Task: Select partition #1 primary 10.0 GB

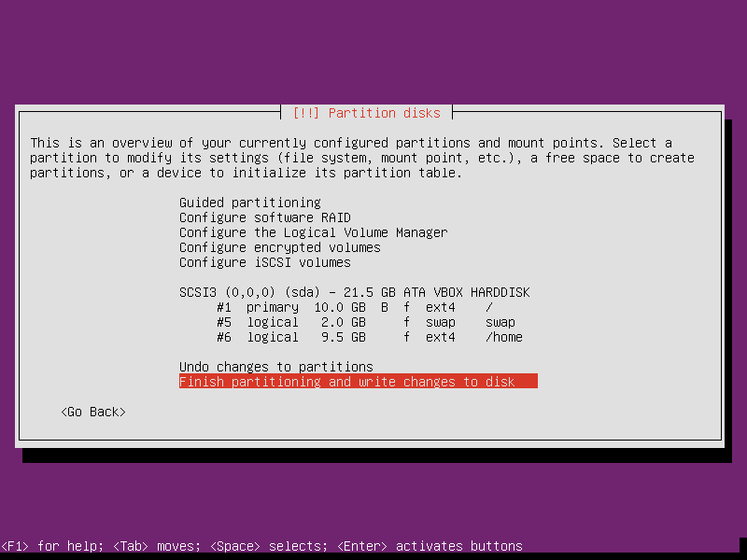Action: [x=355, y=307]
